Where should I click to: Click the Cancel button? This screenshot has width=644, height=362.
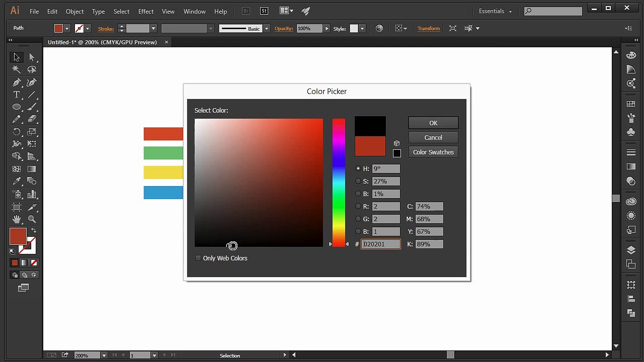click(433, 137)
